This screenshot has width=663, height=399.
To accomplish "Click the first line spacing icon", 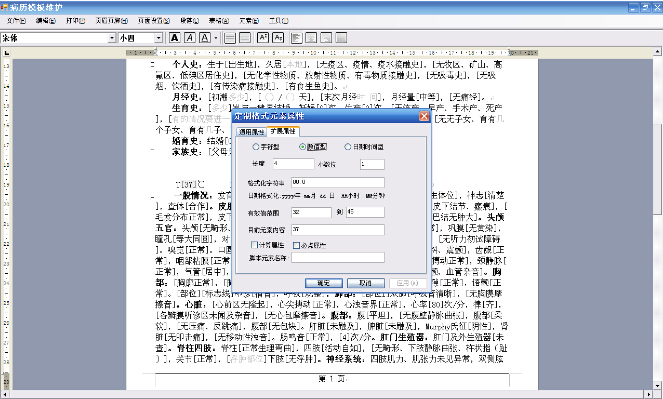I will (230, 38).
